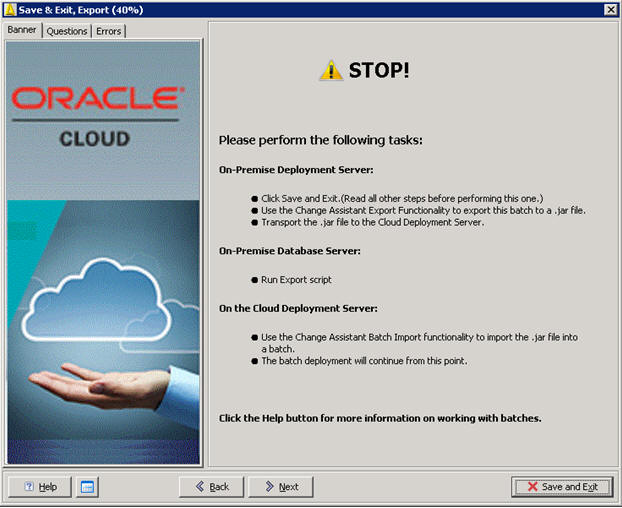
Task: Advance with the Next button
Action: click(280, 487)
